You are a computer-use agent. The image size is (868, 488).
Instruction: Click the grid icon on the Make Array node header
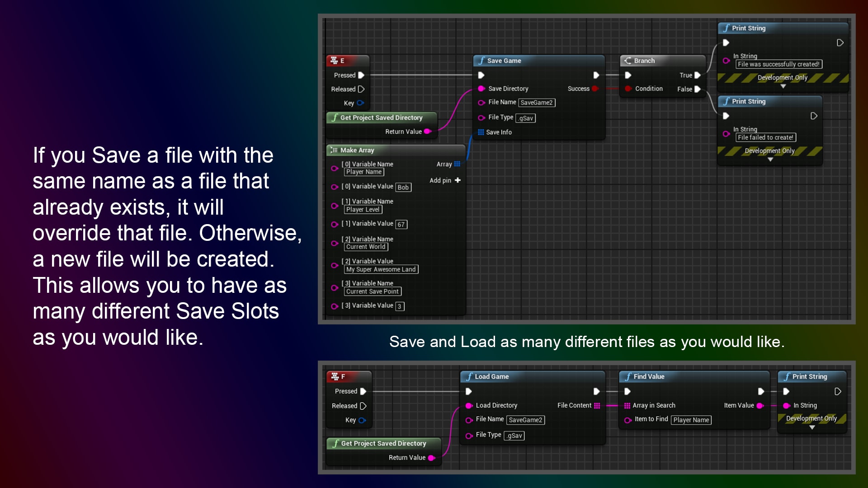[334, 150]
